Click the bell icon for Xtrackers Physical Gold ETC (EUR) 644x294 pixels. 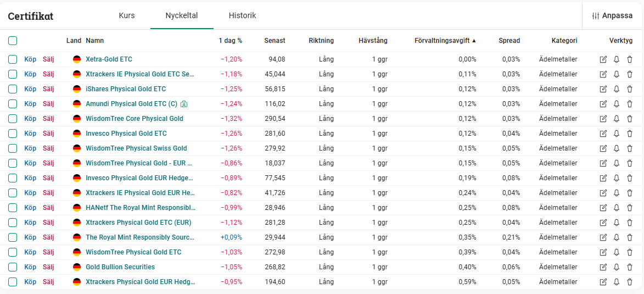click(617, 223)
